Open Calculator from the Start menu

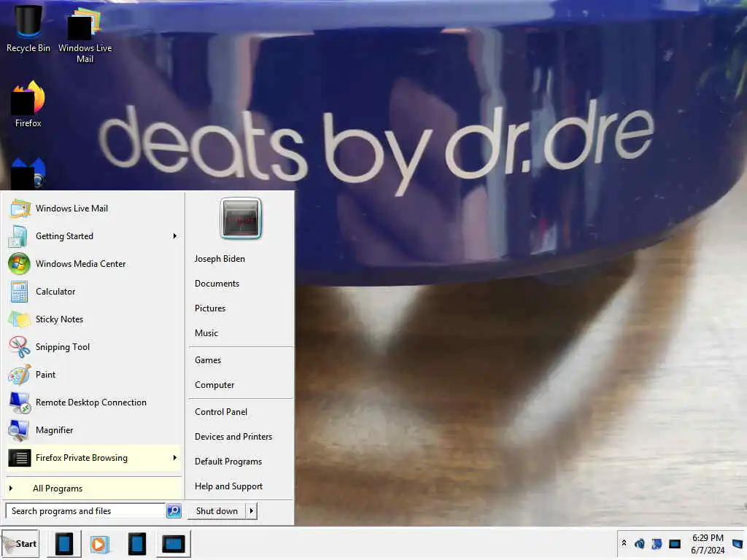click(x=93, y=292)
